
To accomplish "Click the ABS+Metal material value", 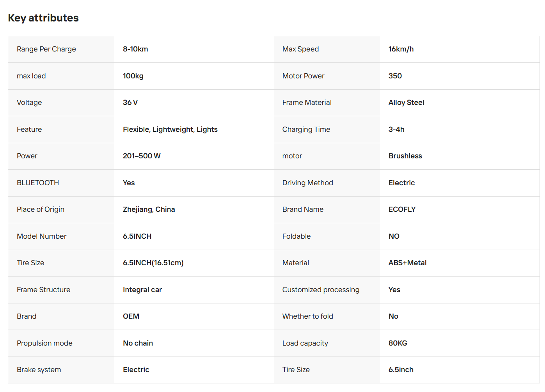I will coord(407,263).
